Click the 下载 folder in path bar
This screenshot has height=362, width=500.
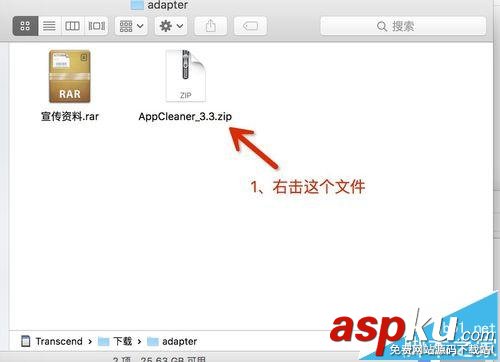coord(115,341)
